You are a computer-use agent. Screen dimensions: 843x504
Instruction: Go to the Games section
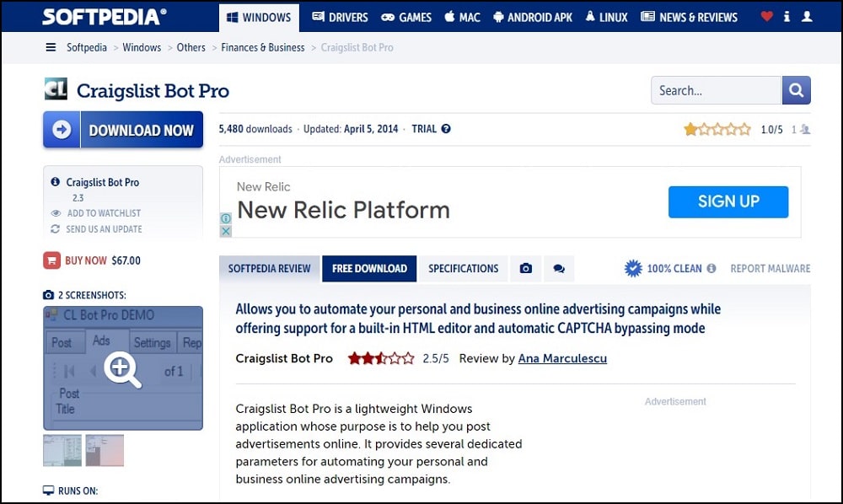(406, 17)
